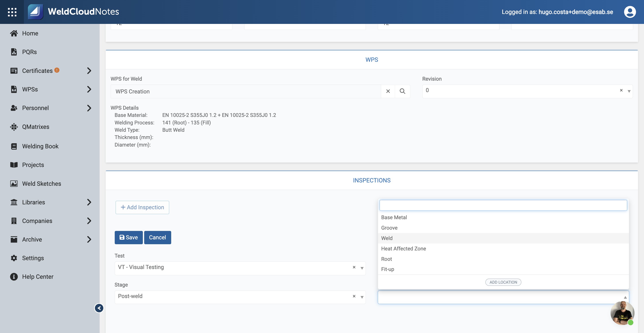Image resolution: width=644 pixels, height=333 pixels.
Task: Click the PQRs document icon
Action: click(14, 52)
